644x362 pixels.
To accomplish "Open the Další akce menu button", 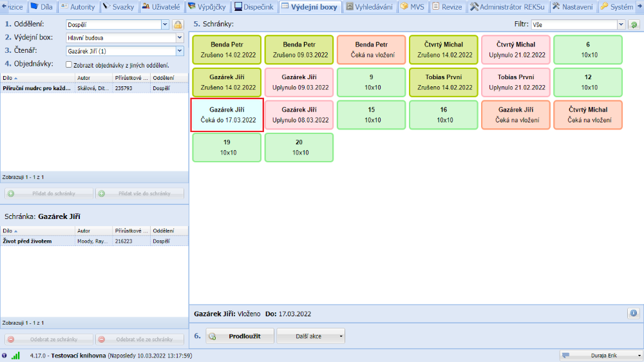I will click(312, 336).
